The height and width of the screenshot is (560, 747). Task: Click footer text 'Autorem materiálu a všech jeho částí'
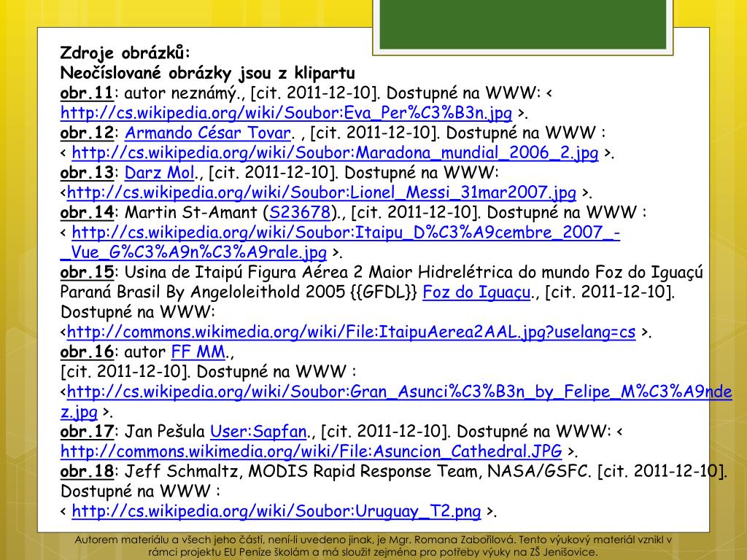click(169, 540)
